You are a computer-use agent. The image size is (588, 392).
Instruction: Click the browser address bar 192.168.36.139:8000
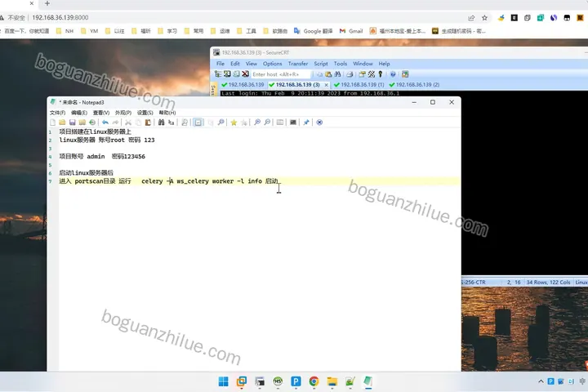coord(60,18)
